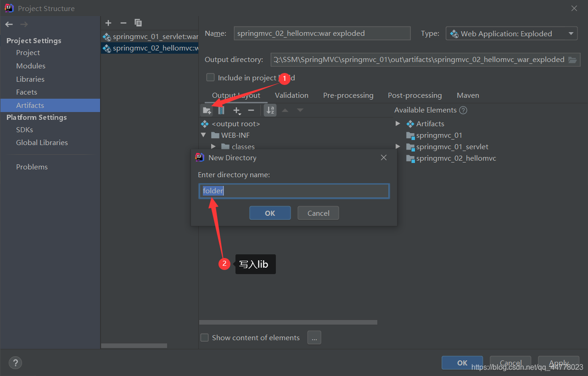This screenshot has width=588, height=376.
Task: Remove element from output layout
Action: [x=251, y=110]
